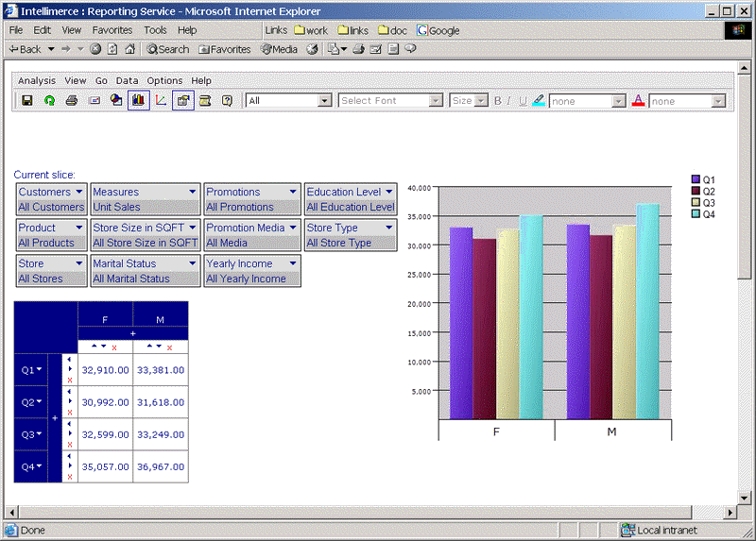This screenshot has width=756, height=541.
Task: Expand the Yearly Income dropdown
Action: pyautogui.click(x=293, y=263)
